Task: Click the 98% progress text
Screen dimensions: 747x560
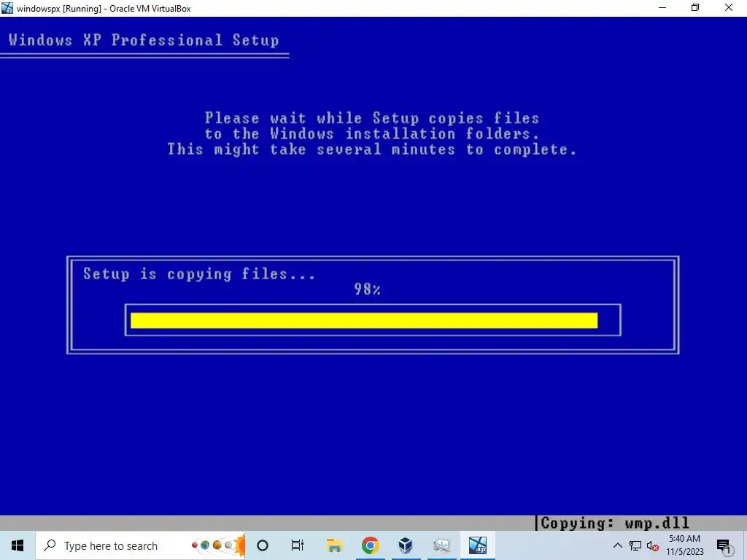Action: [x=367, y=289]
